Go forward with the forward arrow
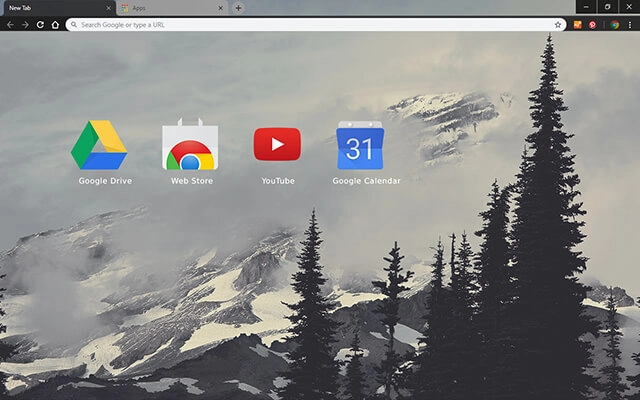The height and width of the screenshot is (400, 640). pyautogui.click(x=25, y=25)
